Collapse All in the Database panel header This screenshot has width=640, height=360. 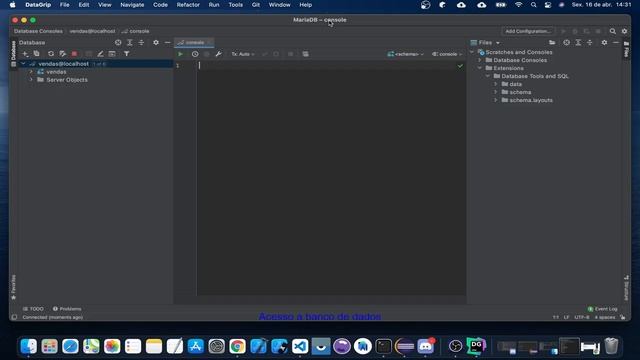click(141, 42)
